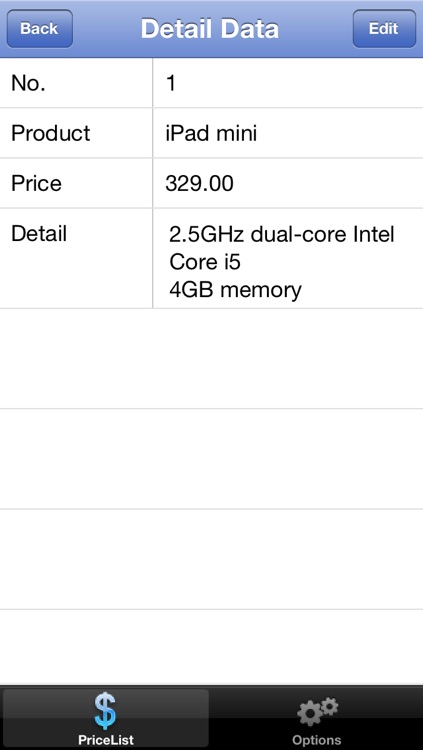Tap the second empty row below Detail

click(212, 459)
